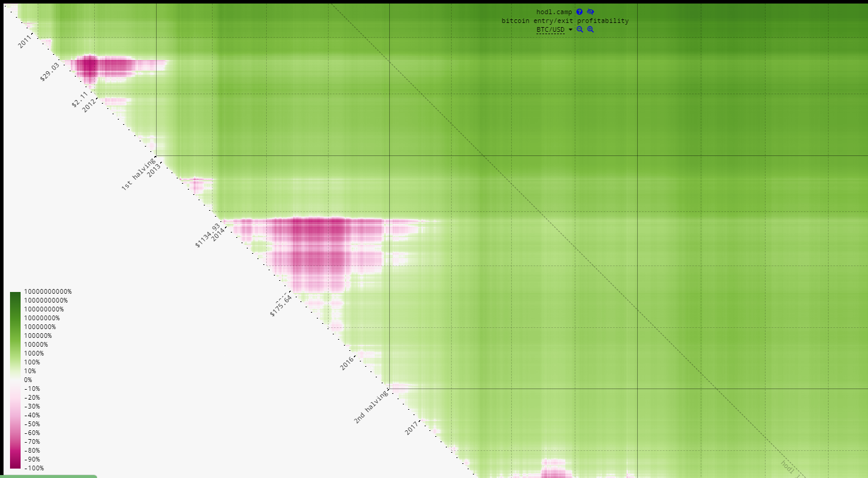Select the 2014 year axis label
Viewport: 868px width, 478px height.
[x=218, y=235]
